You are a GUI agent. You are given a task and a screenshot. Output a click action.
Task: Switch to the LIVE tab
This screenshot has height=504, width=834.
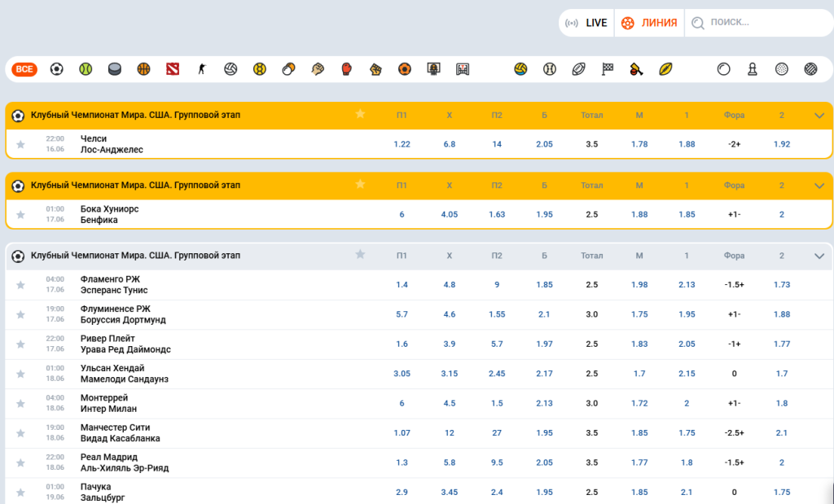(586, 23)
